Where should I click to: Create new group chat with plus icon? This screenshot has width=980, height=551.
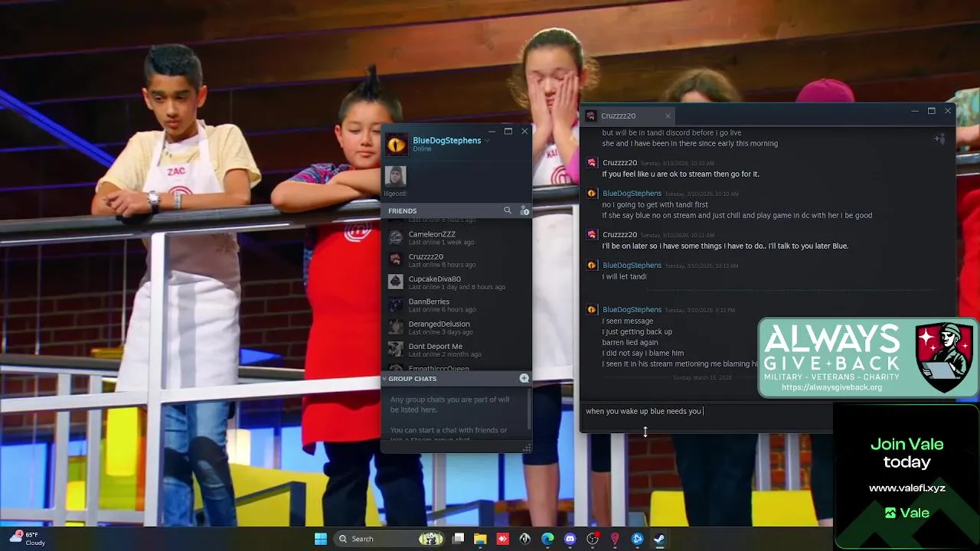point(524,378)
